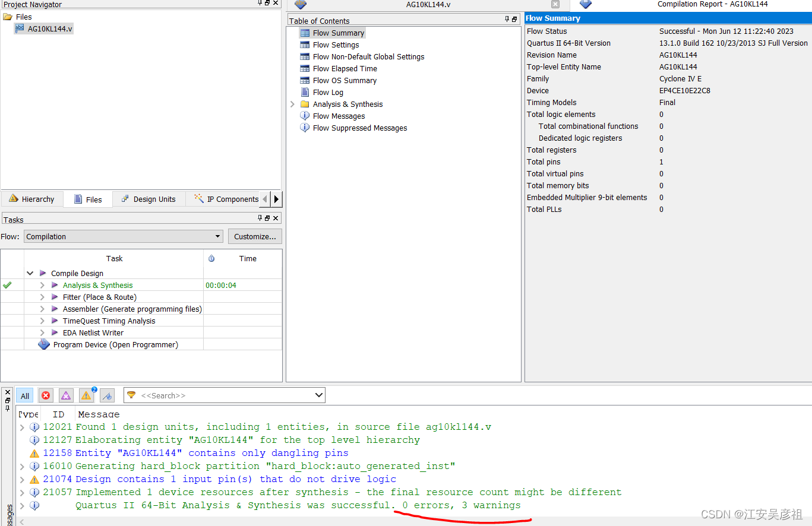Expand warning 21074 input pins message
This screenshot has width=812, height=526.
[x=22, y=480]
